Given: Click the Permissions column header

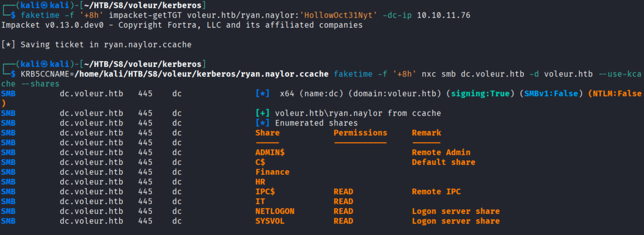Looking at the screenshot, I should click(360, 133).
